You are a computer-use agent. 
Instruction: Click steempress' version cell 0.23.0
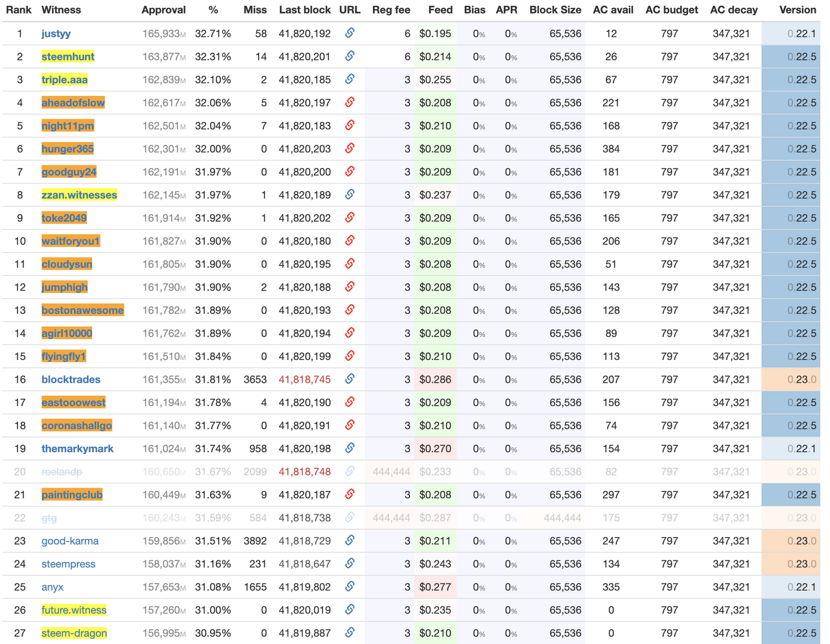tap(791, 564)
